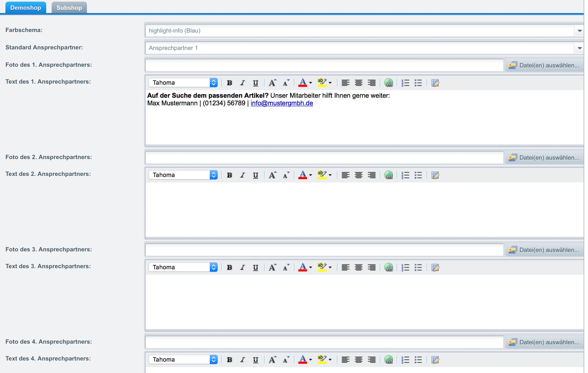Image resolution: width=588 pixels, height=373 pixels.
Task: Increase font size in the 2. Ansprechpartner editor
Action: [273, 175]
